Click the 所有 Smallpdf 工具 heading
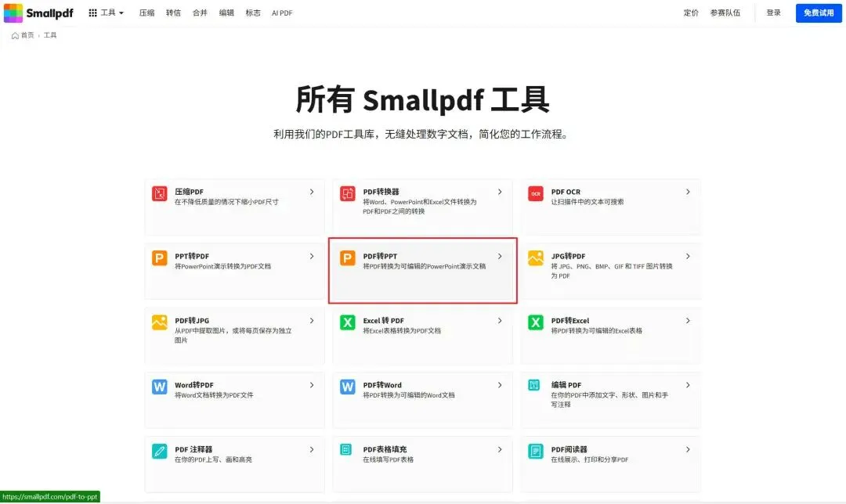This screenshot has height=504, width=846. 422,99
